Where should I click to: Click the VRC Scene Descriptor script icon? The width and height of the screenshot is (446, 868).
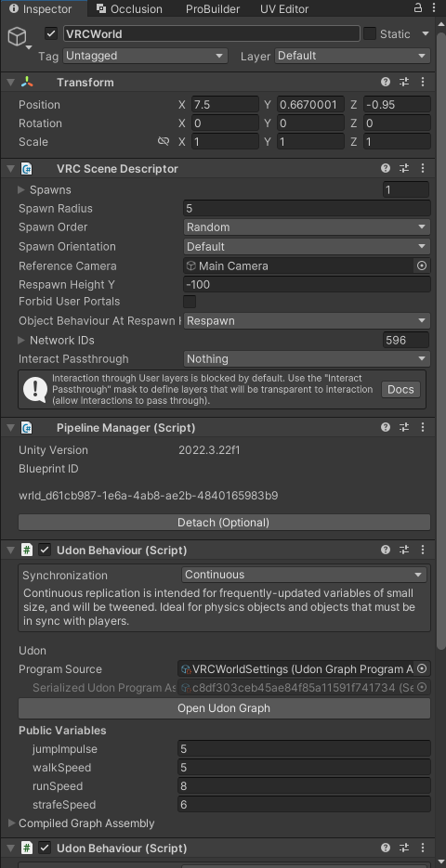point(27,168)
